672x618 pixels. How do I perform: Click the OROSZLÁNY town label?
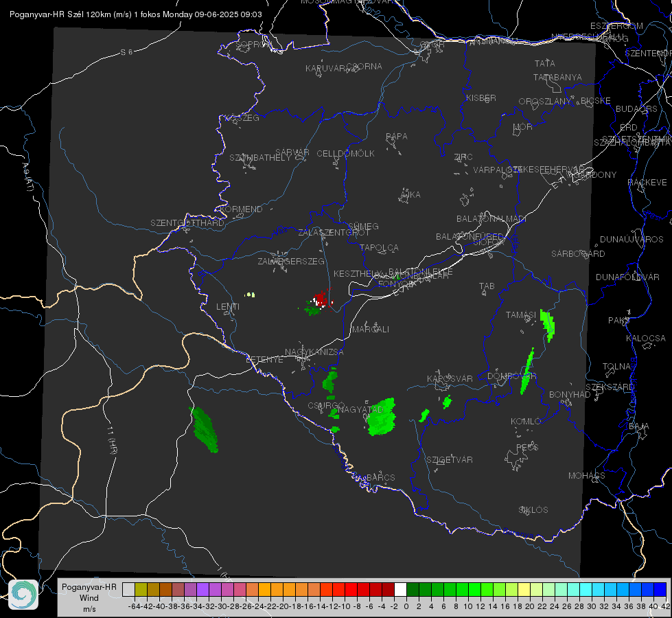tap(545, 102)
